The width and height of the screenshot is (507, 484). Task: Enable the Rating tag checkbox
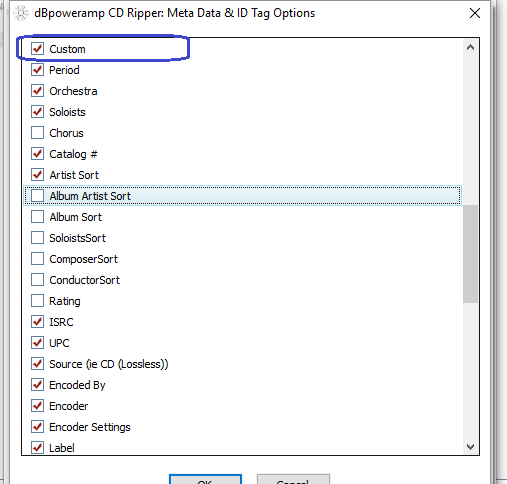tap(37, 301)
